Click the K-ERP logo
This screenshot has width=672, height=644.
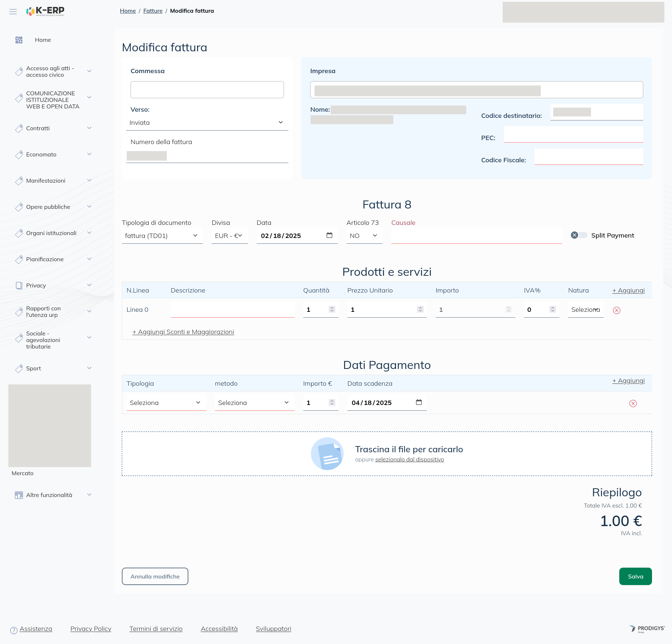[x=45, y=11]
